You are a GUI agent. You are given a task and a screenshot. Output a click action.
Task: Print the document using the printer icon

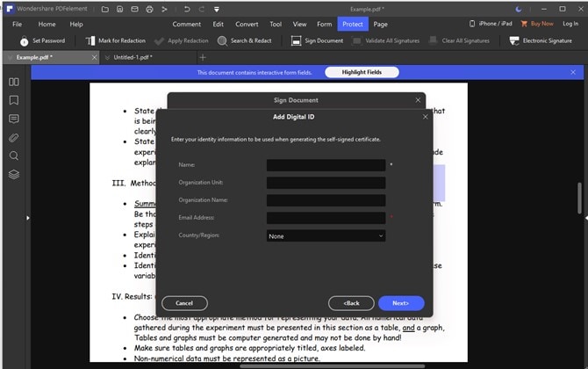149,9
